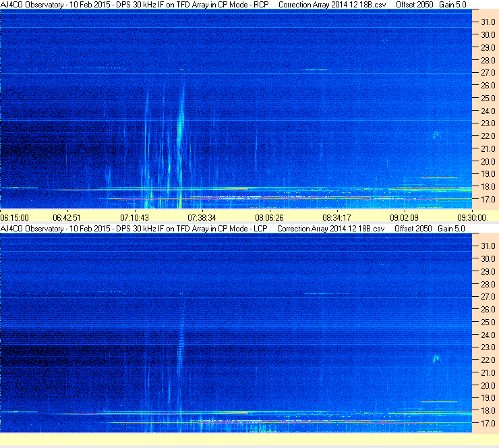Viewport: 499px width, 448px height.
Task: Click the 30.0 frequency label in RCP panel
Action: (488, 35)
